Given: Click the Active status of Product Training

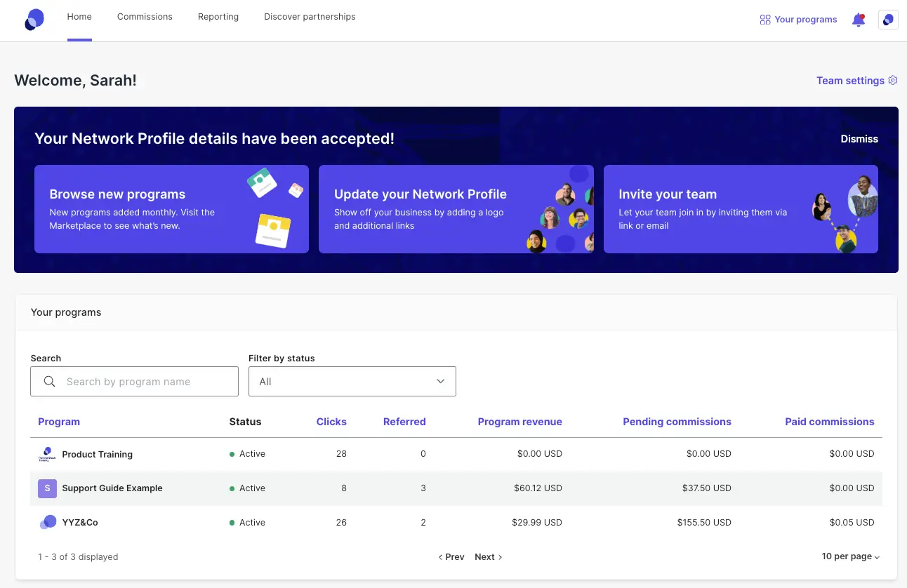Looking at the screenshot, I should 247,454.
